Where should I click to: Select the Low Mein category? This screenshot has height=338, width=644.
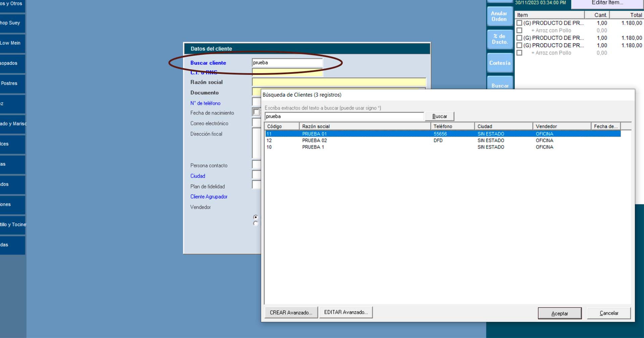point(12,43)
